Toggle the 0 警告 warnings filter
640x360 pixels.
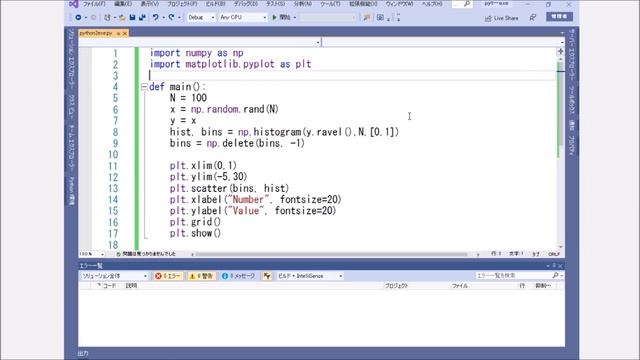tap(202, 276)
